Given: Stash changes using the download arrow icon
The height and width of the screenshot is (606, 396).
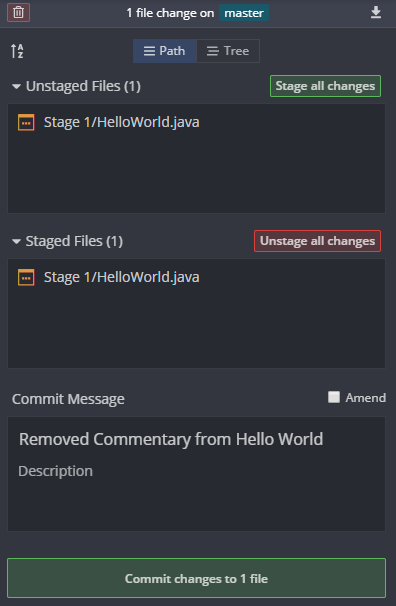Looking at the screenshot, I should click(376, 13).
